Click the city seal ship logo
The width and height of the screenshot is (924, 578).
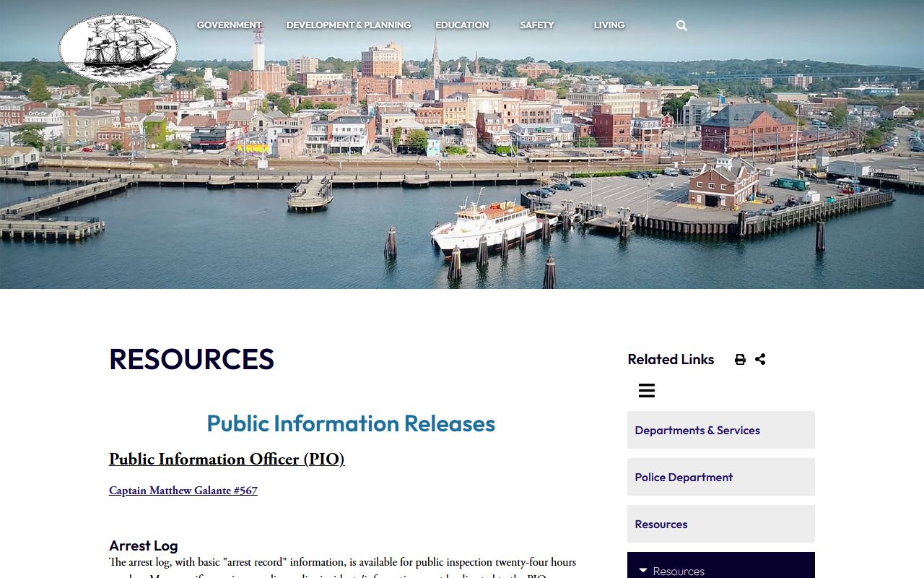click(x=118, y=48)
